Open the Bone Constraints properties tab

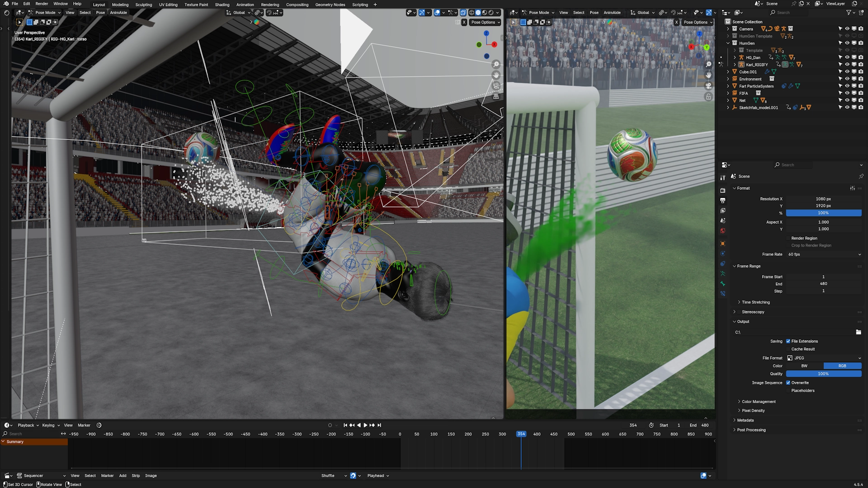(x=722, y=294)
